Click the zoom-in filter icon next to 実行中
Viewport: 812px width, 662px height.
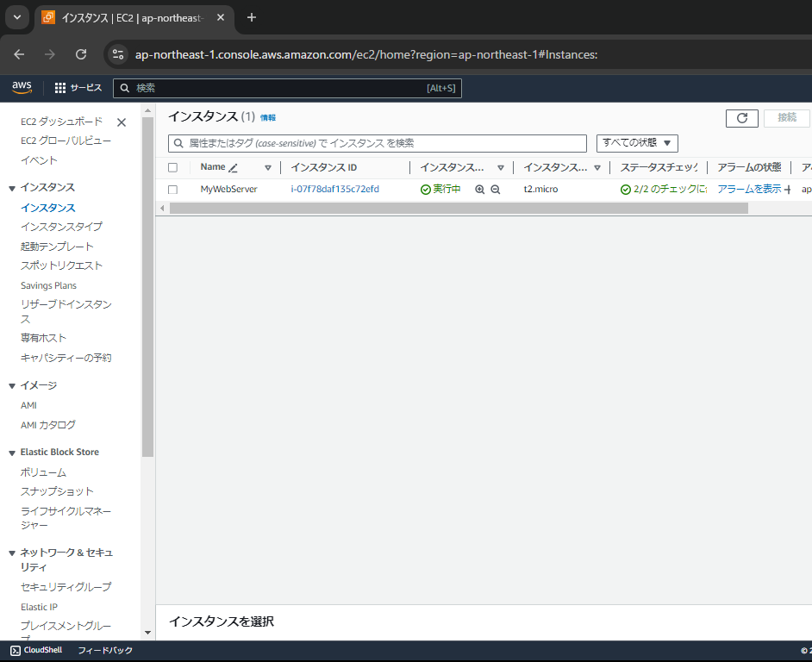point(480,190)
